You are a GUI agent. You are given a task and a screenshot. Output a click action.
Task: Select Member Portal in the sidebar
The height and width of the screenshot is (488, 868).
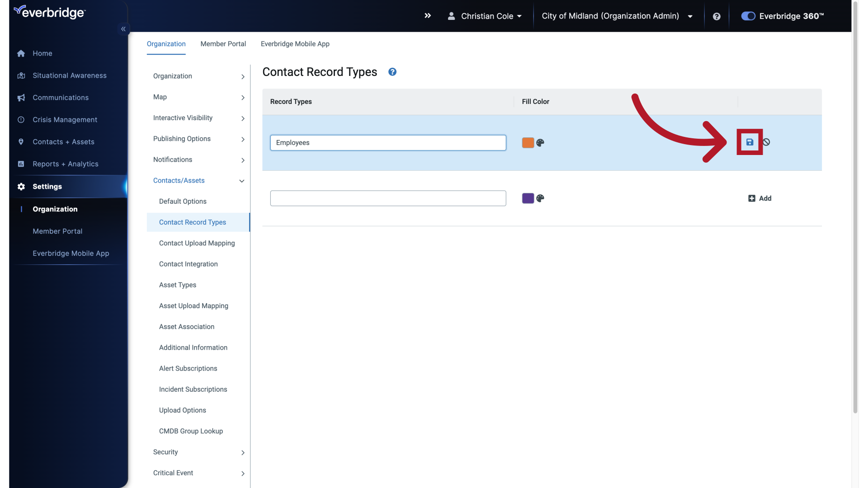pyautogui.click(x=57, y=231)
